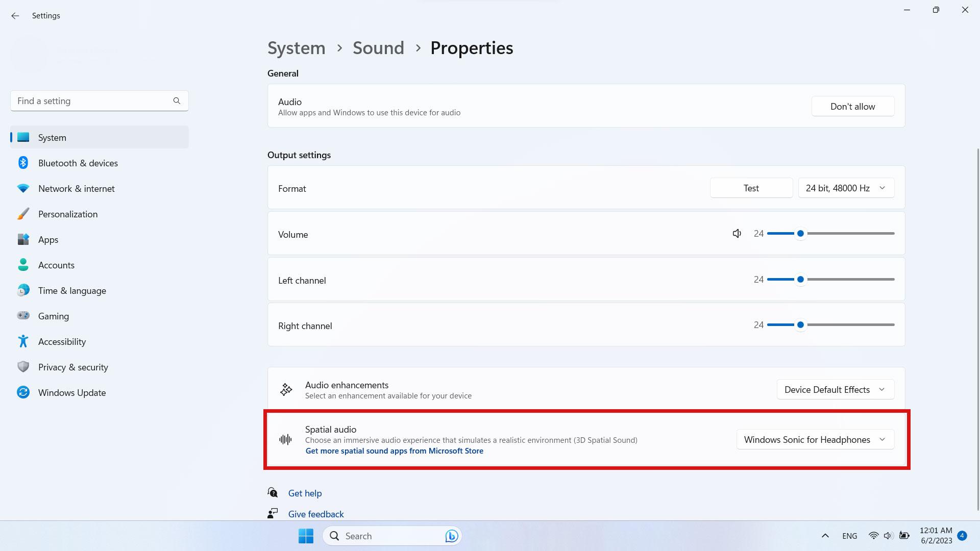
Task: Expand Windows Sonic for Headphones dropdown
Action: (815, 440)
